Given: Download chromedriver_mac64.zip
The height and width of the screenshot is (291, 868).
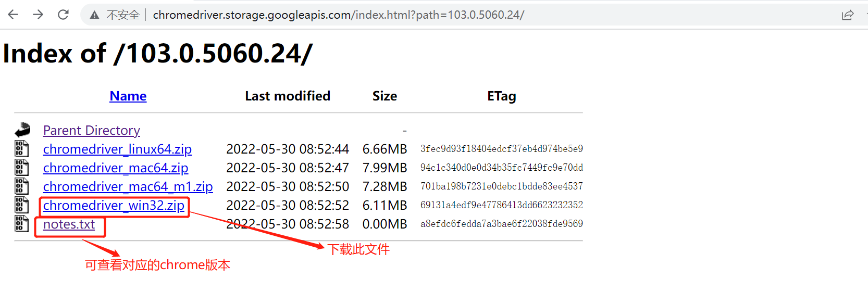Looking at the screenshot, I should (115, 168).
